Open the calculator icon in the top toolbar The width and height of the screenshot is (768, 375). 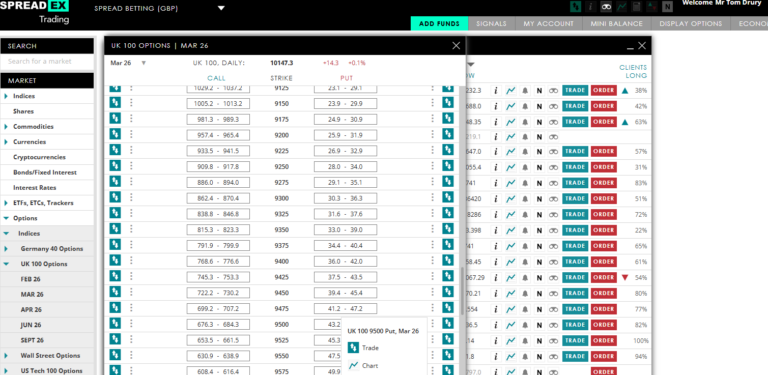click(637, 7)
